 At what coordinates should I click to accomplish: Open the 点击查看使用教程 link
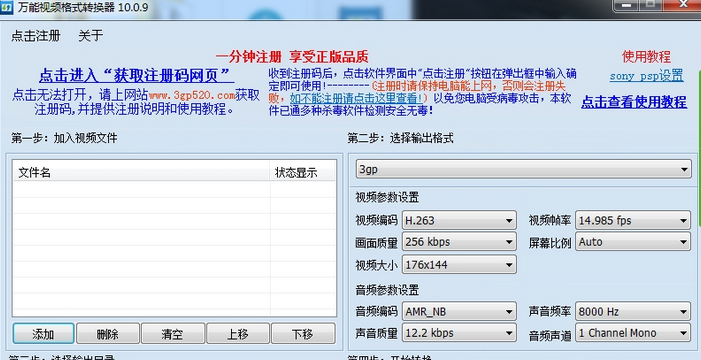click(x=634, y=102)
